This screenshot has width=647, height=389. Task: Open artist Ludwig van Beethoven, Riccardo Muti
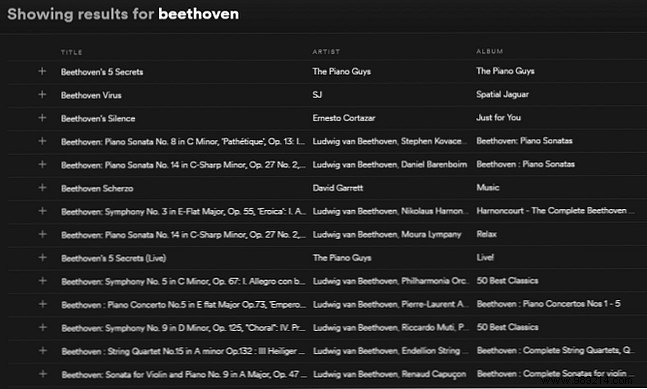coord(391,328)
